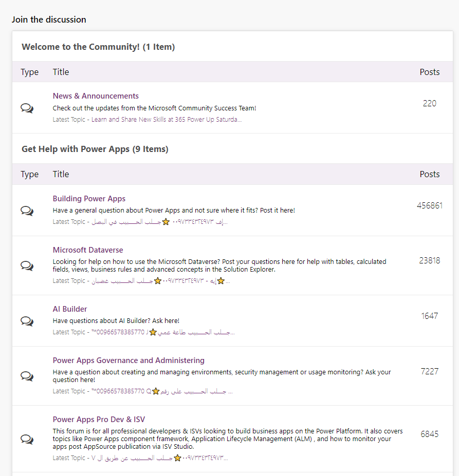Open Power Apps Pro Dev & ISV forum
Viewport: 459px width, 476px height.
tap(99, 419)
